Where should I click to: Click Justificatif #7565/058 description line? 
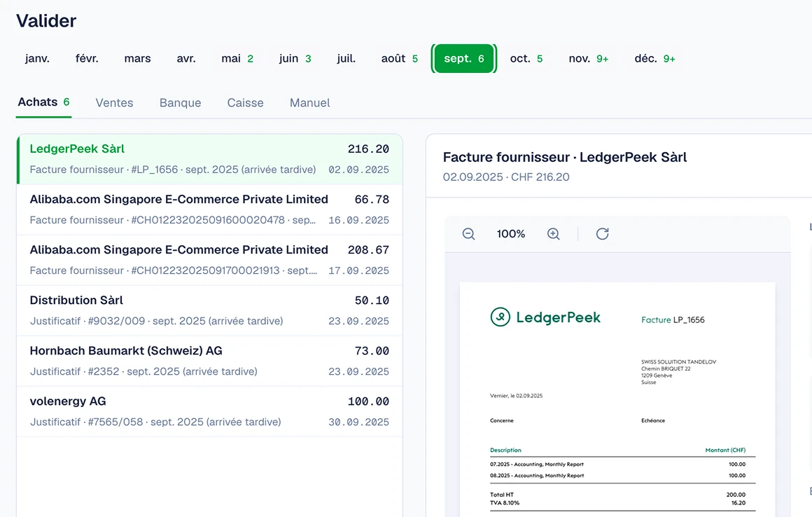[x=155, y=422]
